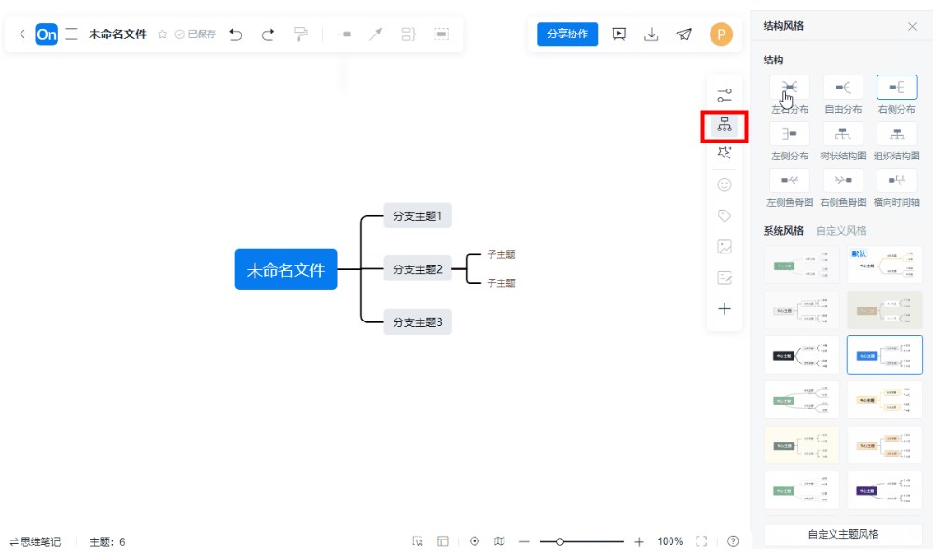Screen dimensions: 939x560
Task: Select 右侧分布 structure layout
Action: (896, 88)
